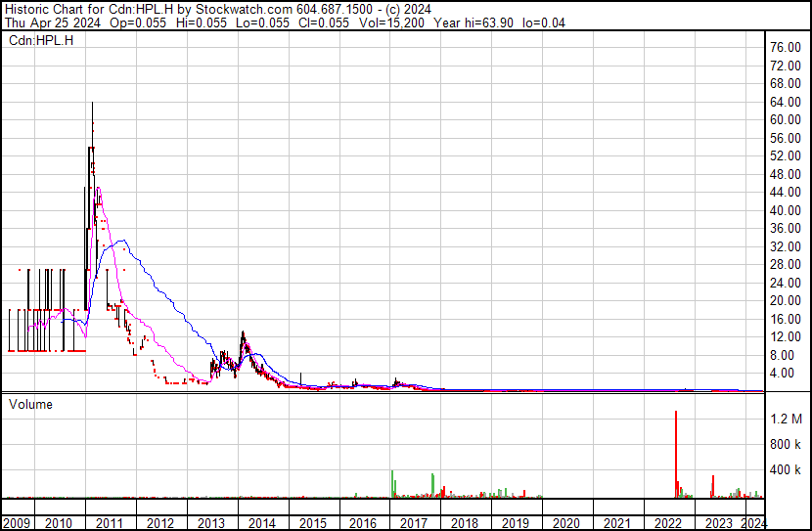
Task: Click the 36.00 price axis label
Action: (x=786, y=228)
